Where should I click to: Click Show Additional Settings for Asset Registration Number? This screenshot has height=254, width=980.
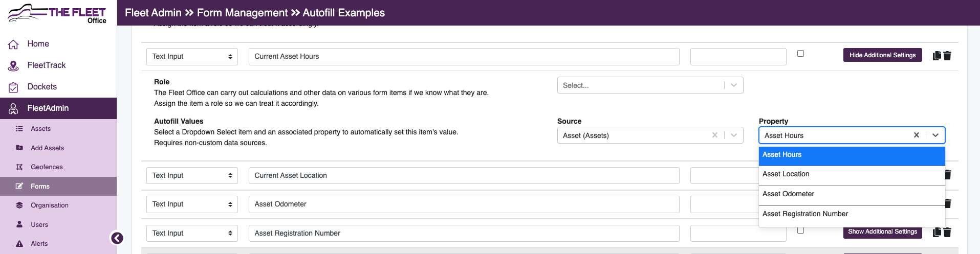click(882, 232)
